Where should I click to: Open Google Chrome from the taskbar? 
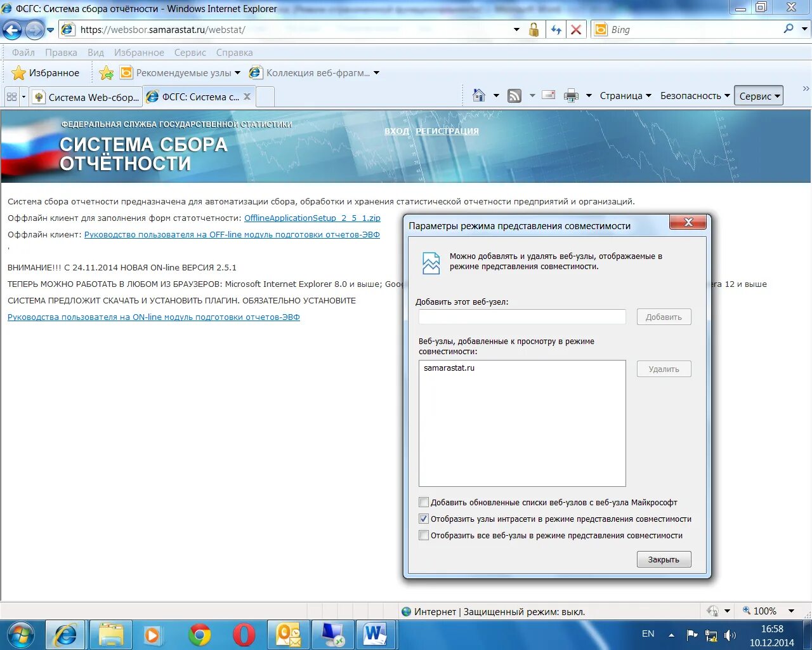(x=199, y=635)
